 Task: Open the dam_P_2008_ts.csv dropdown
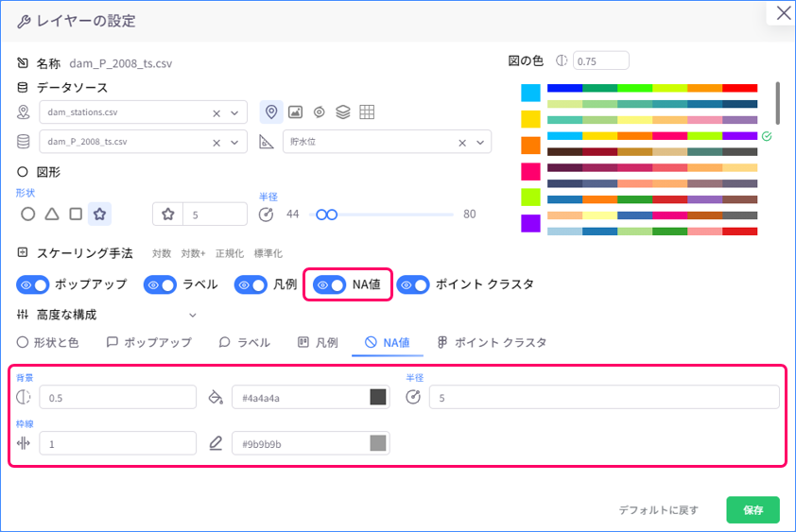(234, 143)
